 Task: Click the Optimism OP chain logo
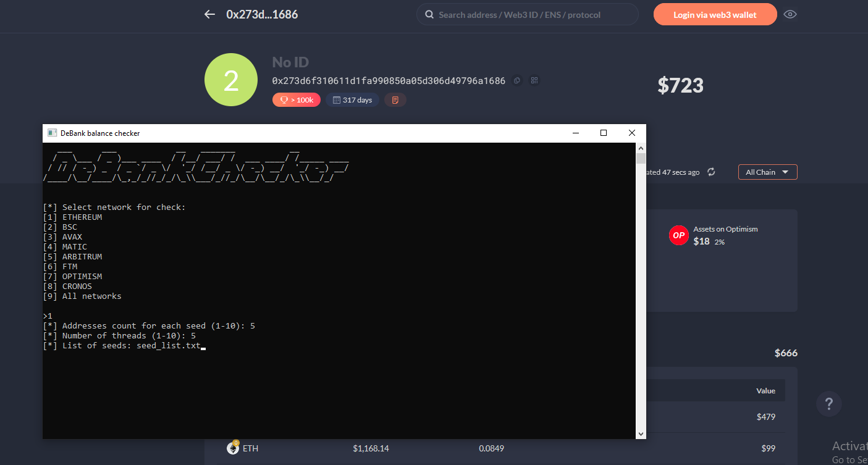pos(678,235)
